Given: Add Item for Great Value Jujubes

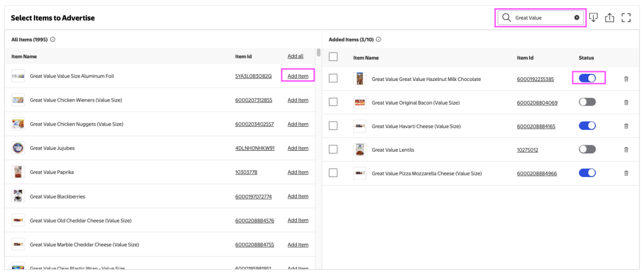Looking at the screenshot, I should point(298,148).
